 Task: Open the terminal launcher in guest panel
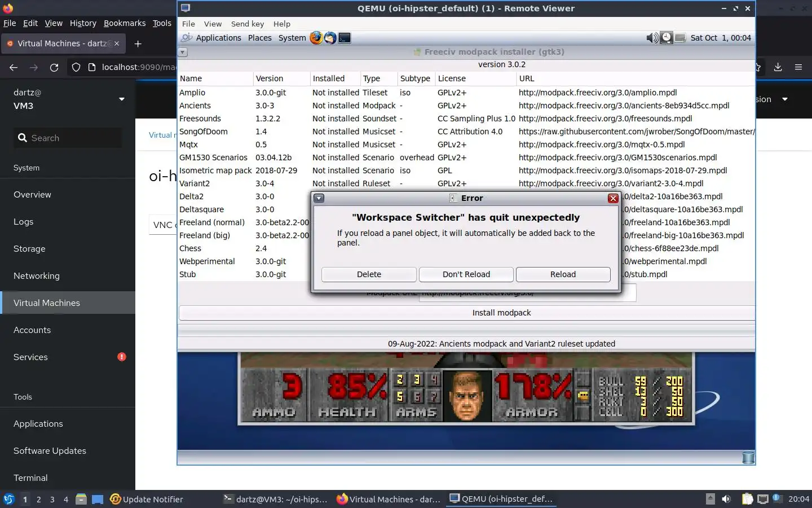(345, 38)
